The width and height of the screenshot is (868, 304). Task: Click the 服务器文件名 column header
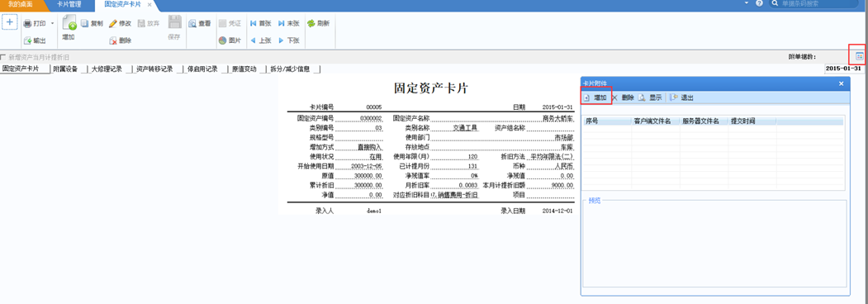point(704,121)
